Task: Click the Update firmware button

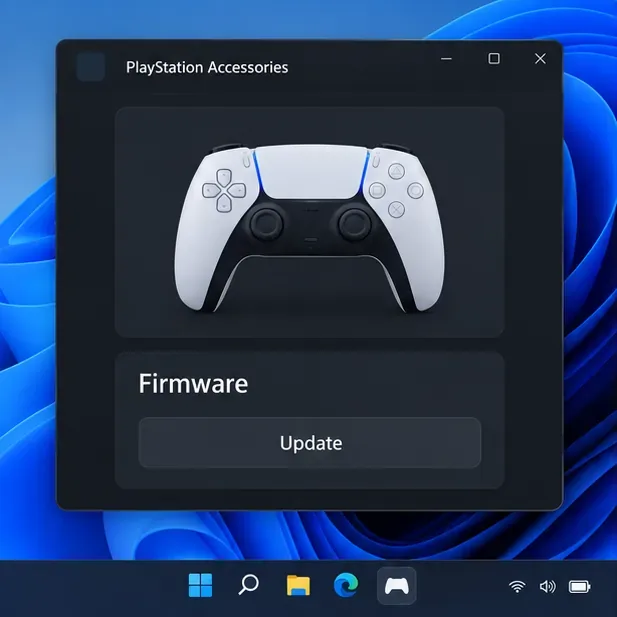Action: pos(310,443)
